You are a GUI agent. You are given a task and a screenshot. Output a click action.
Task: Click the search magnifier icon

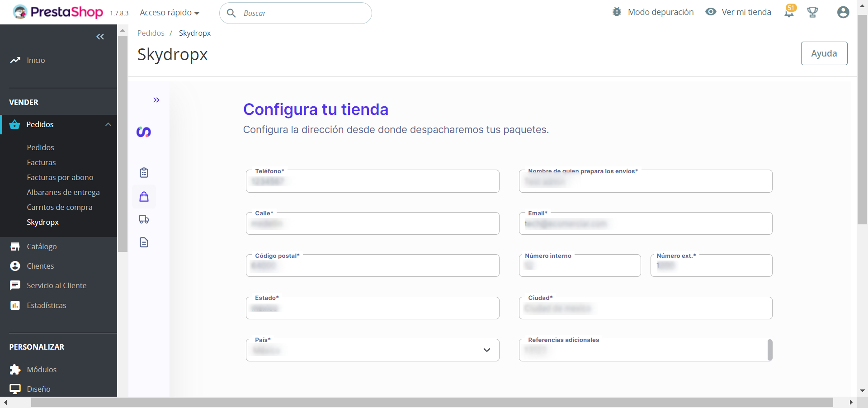pos(231,13)
